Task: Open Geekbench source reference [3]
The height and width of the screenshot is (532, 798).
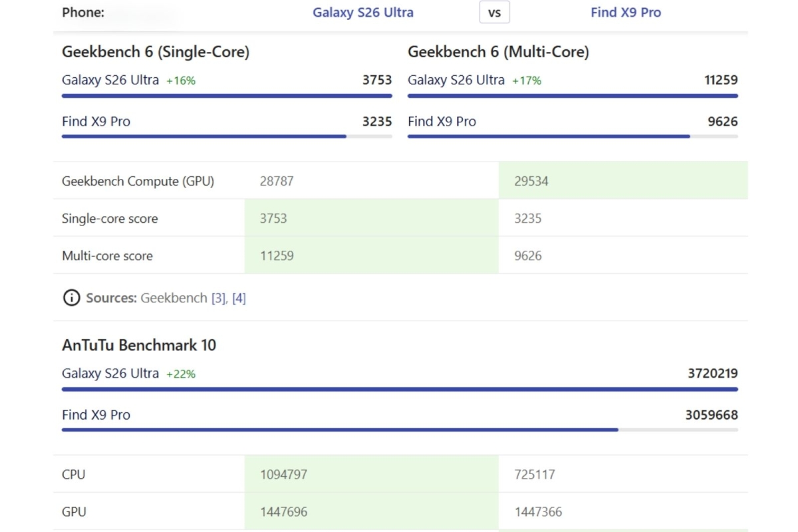Action: click(x=218, y=298)
